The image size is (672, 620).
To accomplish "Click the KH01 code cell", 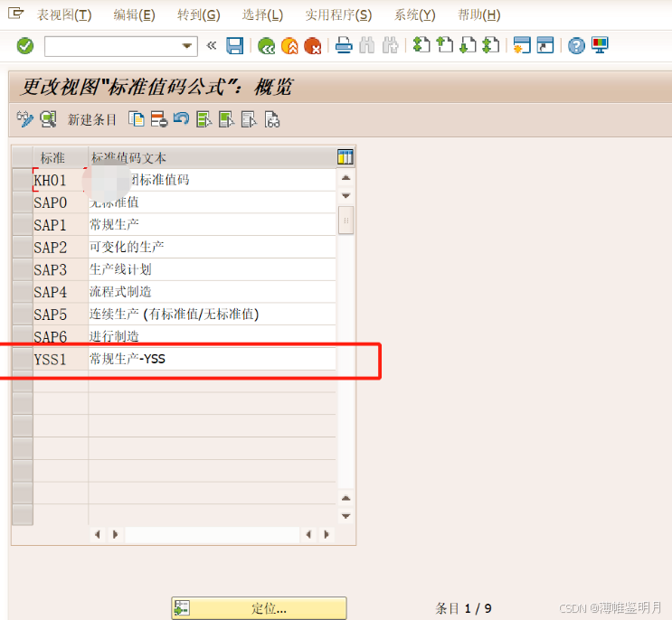I will pos(61,180).
